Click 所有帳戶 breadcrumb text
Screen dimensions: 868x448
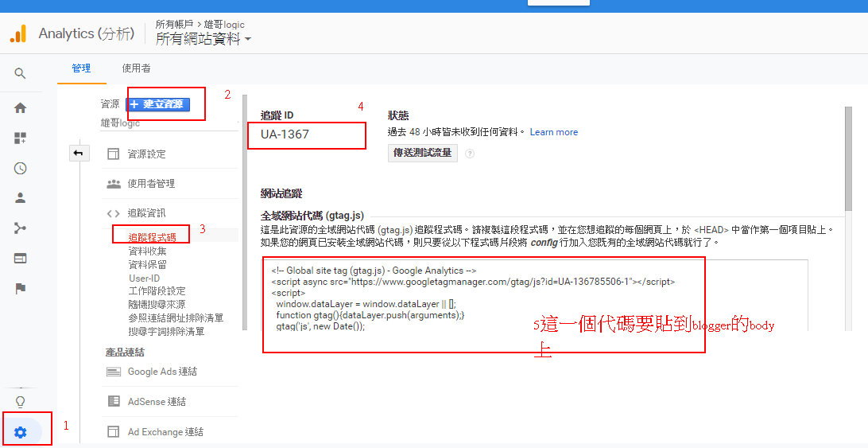click(174, 25)
